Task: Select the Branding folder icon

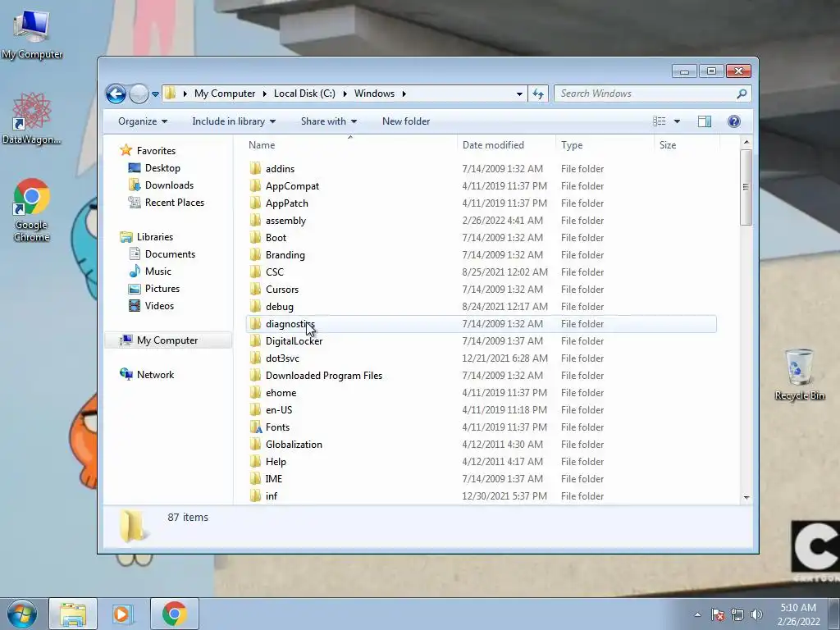Action: (x=256, y=255)
